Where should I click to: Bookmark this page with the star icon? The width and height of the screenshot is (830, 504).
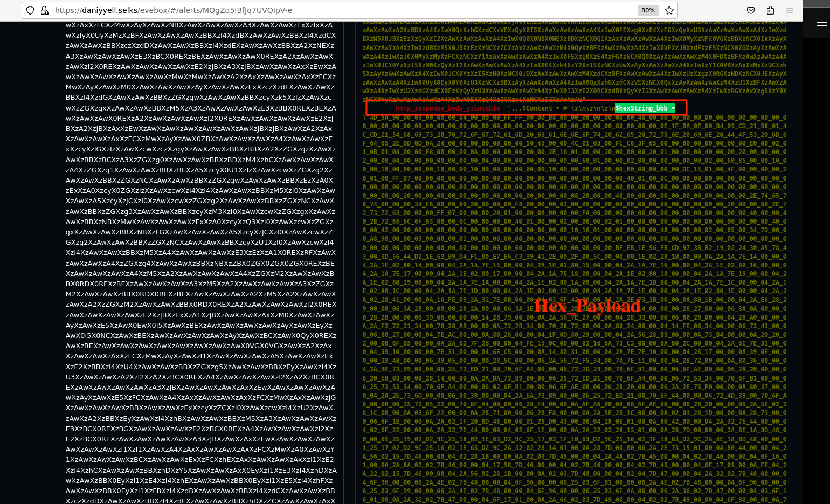click(669, 10)
